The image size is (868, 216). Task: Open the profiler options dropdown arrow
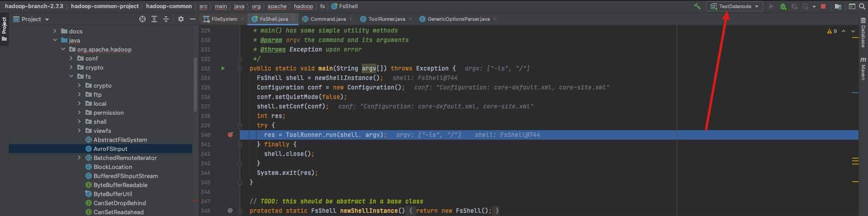[814, 7]
